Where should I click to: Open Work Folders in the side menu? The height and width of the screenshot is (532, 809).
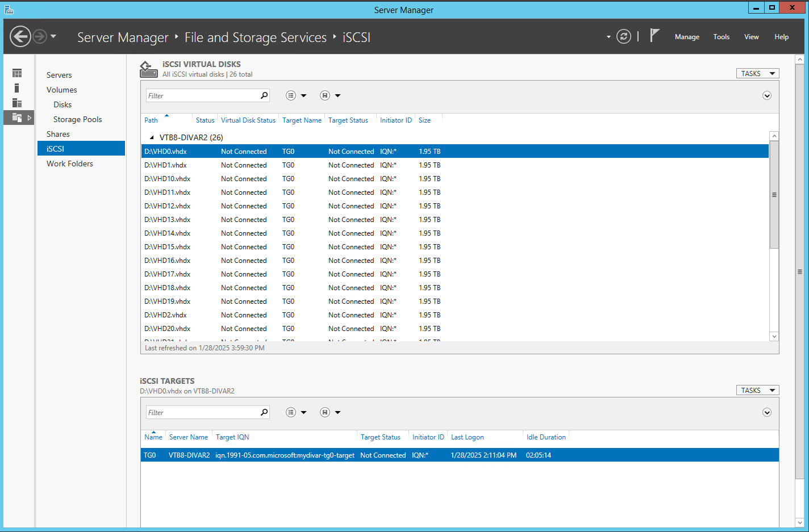[70, 164]
